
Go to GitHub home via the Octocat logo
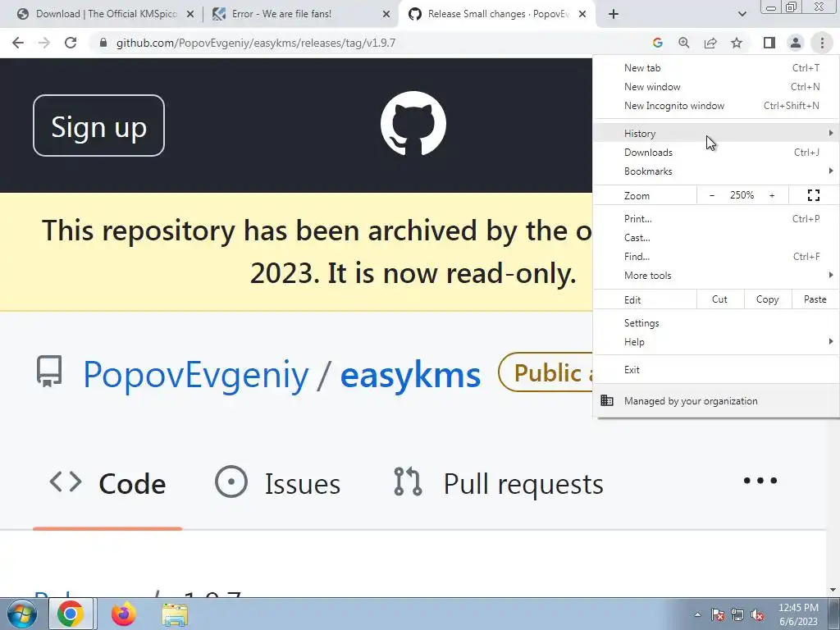tap(413, 124)
